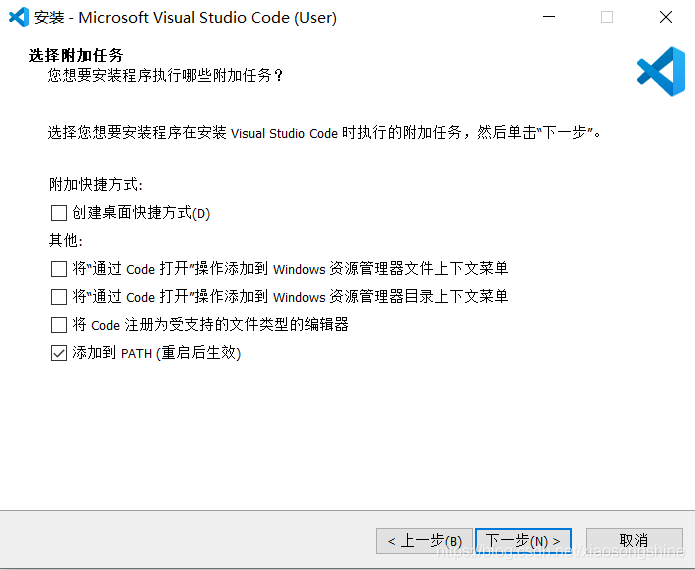Click the instruction line starting 选择您想要安装程序
The image size is (695, 570).
click(x=325, y=133)
